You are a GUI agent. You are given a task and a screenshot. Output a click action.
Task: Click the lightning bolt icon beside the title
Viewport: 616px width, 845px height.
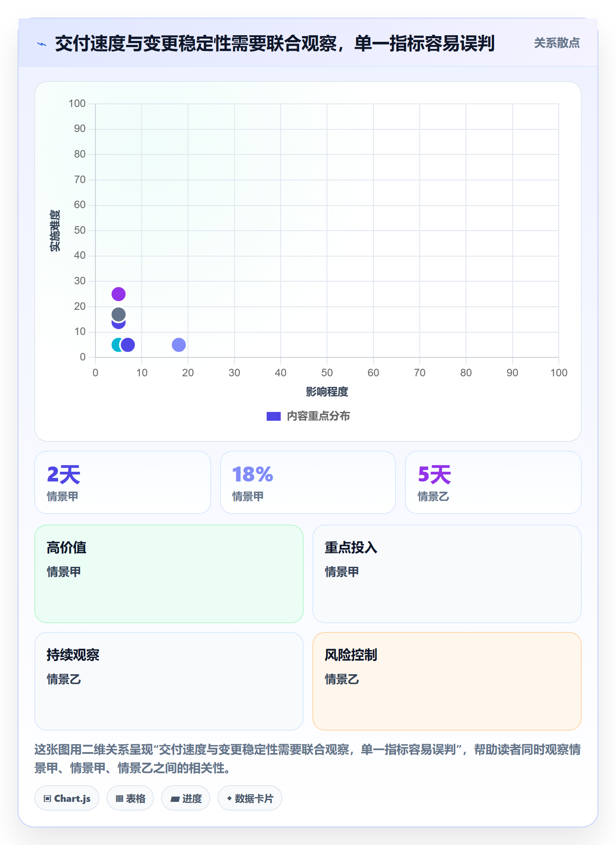point(42,44)
